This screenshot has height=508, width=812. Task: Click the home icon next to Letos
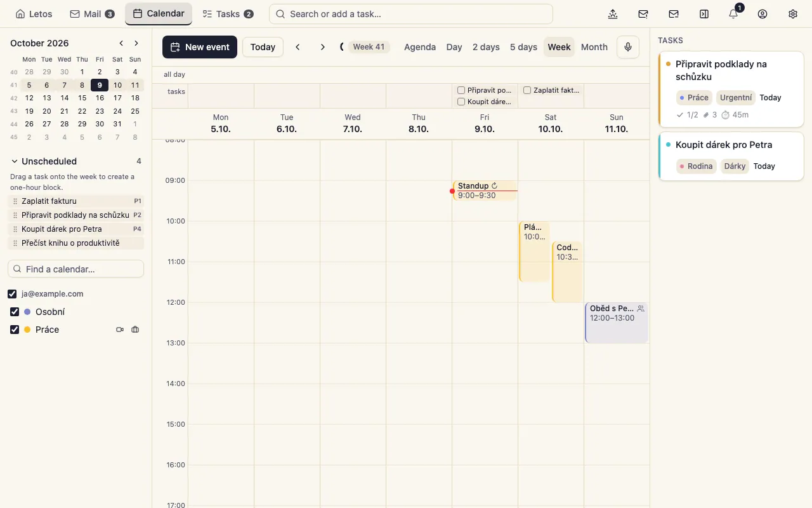[x=20, y=14]
